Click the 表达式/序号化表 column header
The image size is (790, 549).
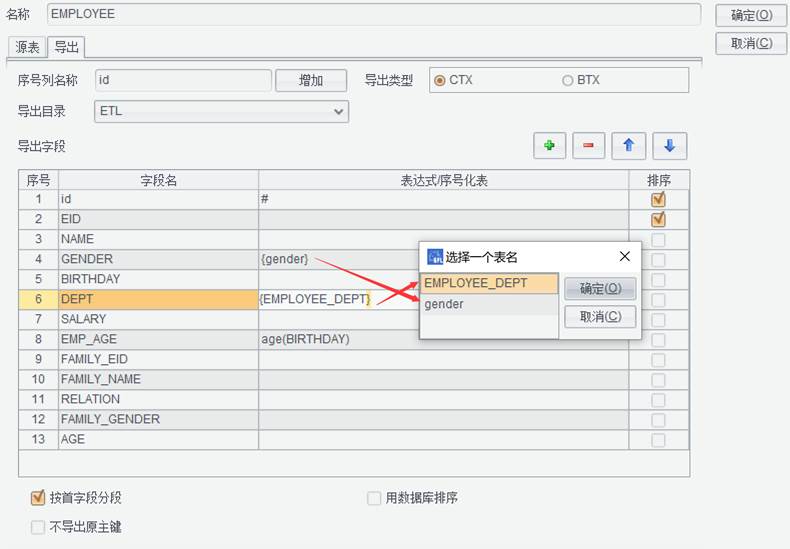(443, 180)
